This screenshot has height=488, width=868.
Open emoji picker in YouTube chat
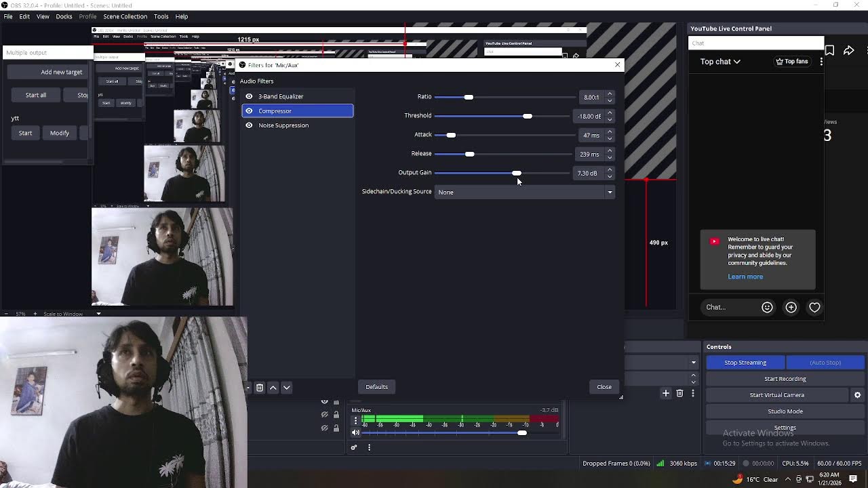[767, 307]
